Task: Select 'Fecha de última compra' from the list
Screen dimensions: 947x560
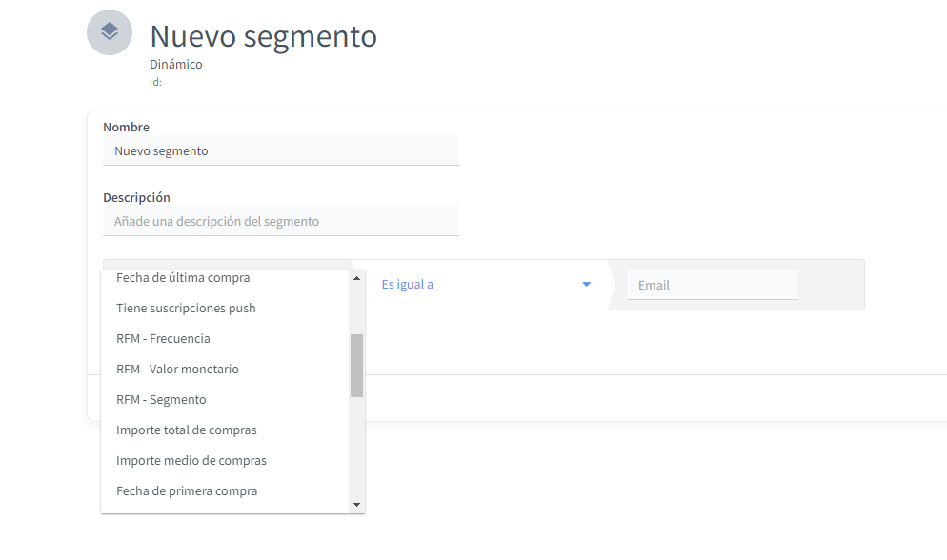Action: (183, 278)
